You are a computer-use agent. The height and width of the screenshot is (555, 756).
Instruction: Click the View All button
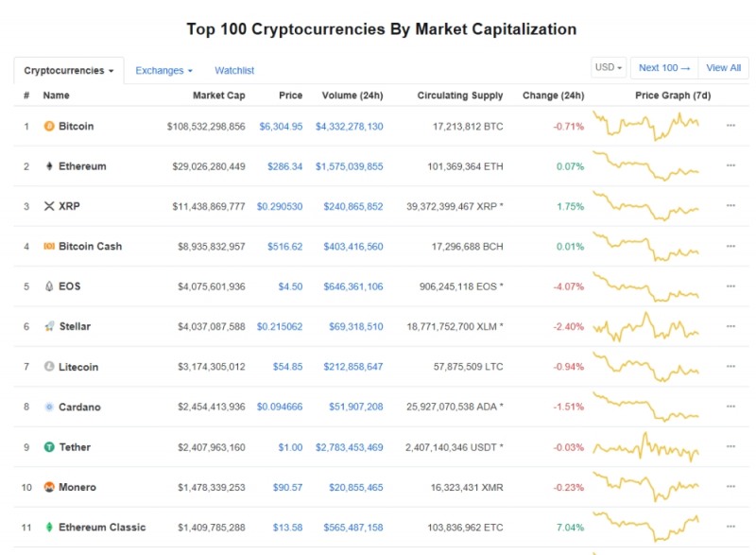[x=723, y=68]
